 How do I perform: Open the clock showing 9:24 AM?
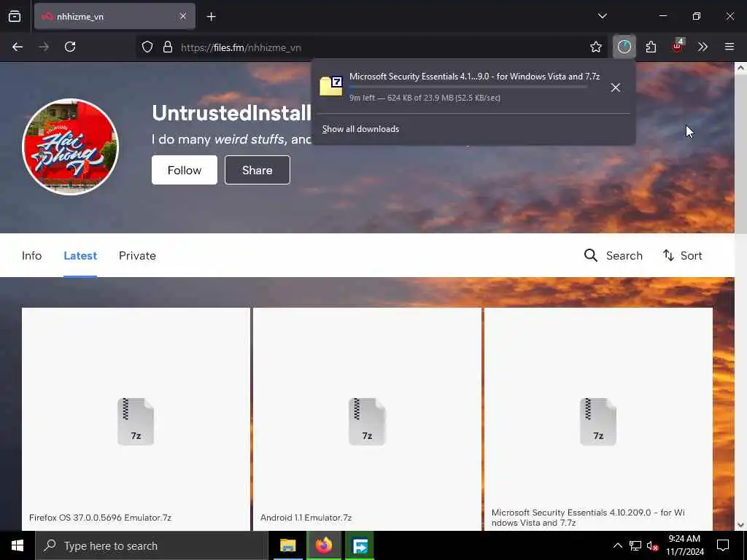(684, 545)
